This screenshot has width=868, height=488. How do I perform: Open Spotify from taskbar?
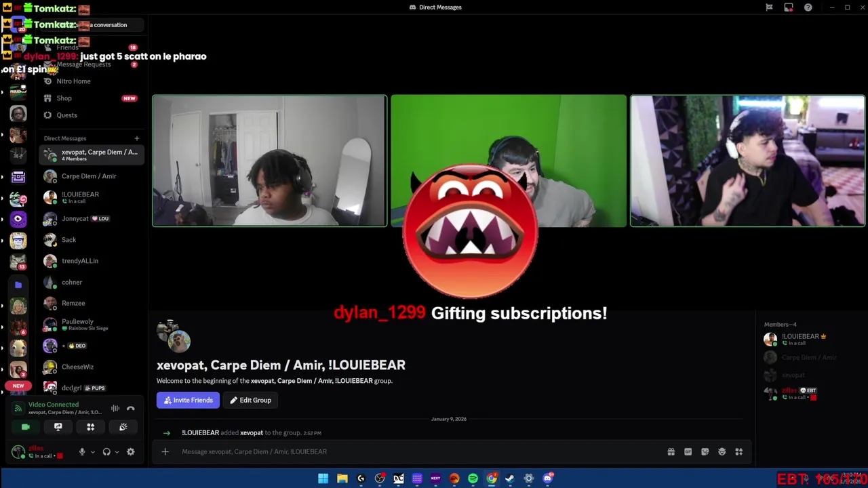[x=473, y=479]
